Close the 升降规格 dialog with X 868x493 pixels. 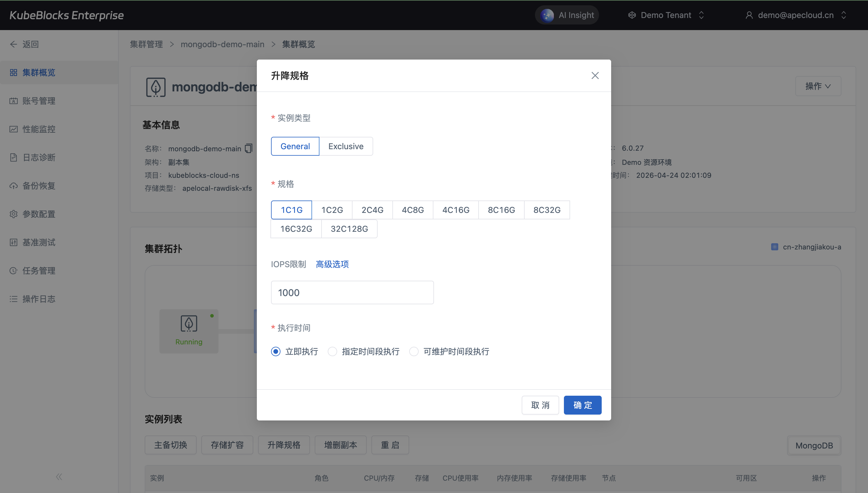[x=595, y=75]
